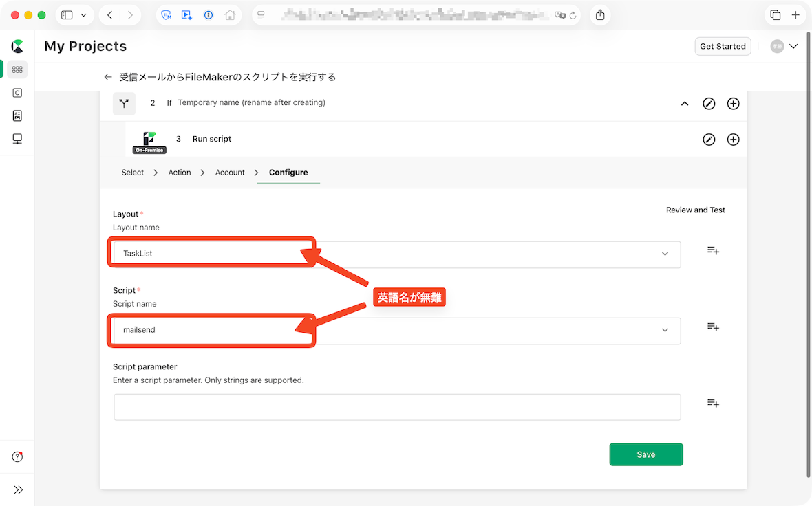The height and width of the screenshot is (506, 812).
Task: Click the back arrow next to project title
Action: [x=108, y=78]
